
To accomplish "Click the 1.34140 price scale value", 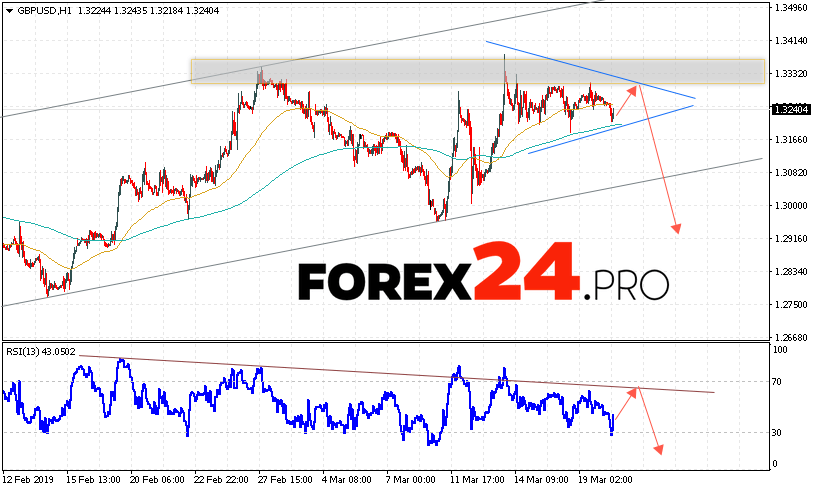I will tap(791, 41).
